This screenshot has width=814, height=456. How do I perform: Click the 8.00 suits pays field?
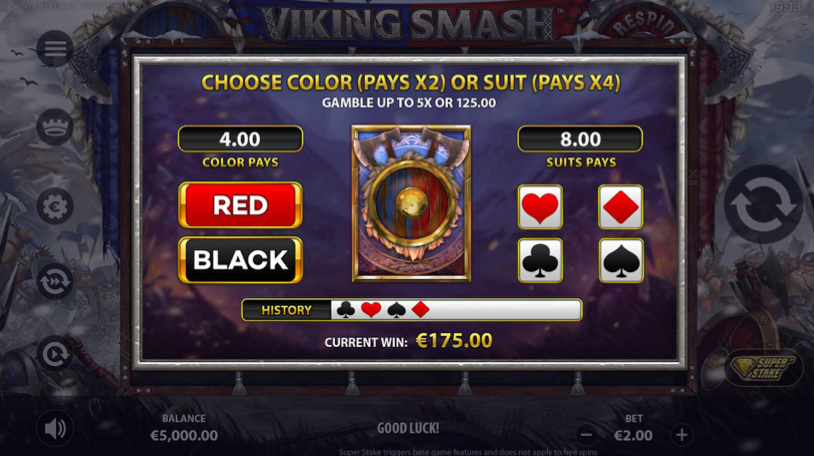coord(580,139)
